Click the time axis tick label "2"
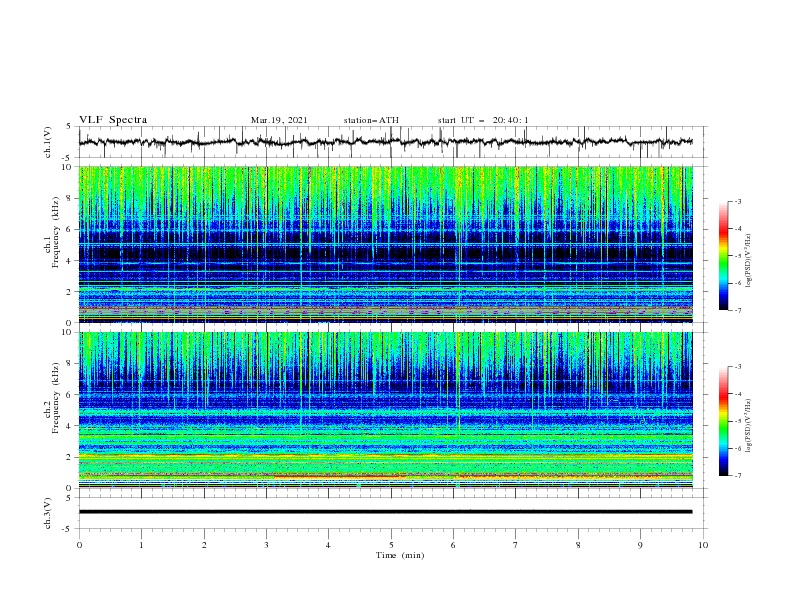Viewport: 792px width, 612px height. pos(204,545)
